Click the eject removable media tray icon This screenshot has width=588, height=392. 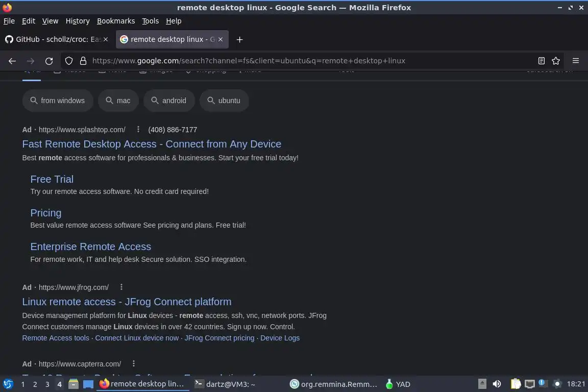[482, 384]
